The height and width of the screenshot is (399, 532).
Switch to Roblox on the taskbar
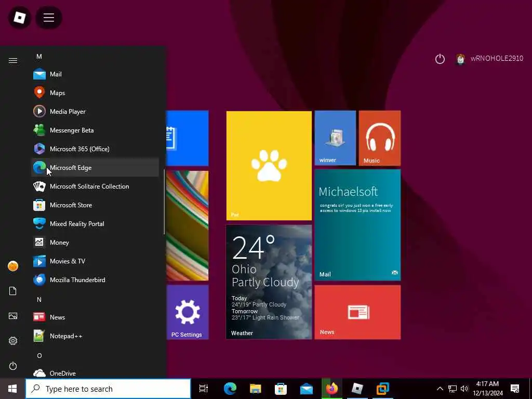click(357, 389)
